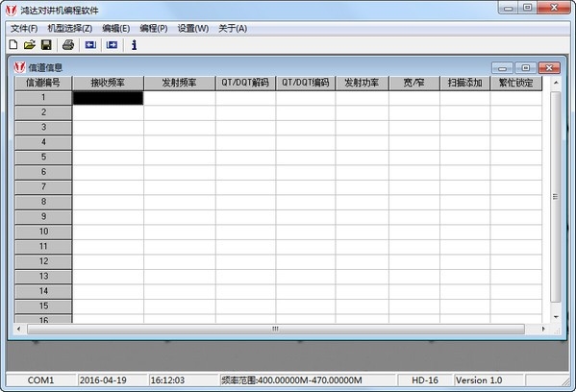Open a file with the folder icon
The image size is (576, 392).
(30, 45)
